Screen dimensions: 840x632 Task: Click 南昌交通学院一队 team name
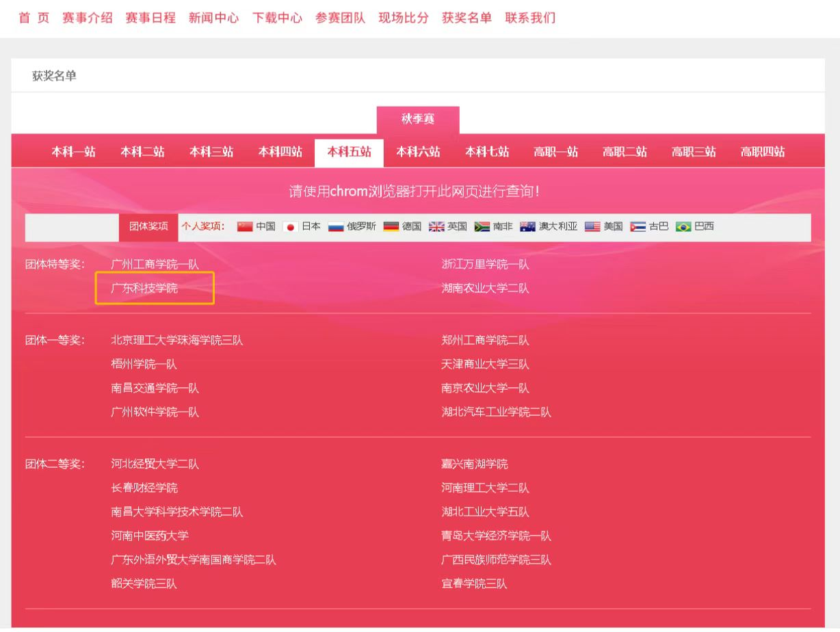click(155, 388)
